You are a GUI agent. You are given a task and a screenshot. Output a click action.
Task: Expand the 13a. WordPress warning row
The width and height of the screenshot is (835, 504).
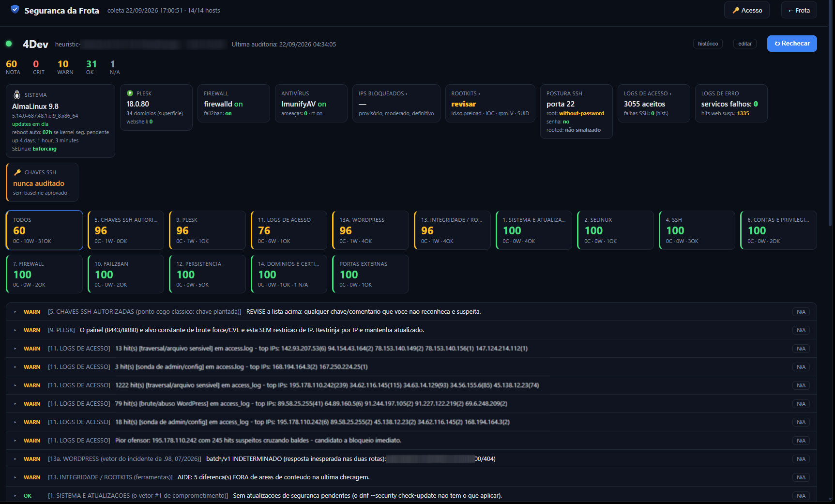pos(411,459)
